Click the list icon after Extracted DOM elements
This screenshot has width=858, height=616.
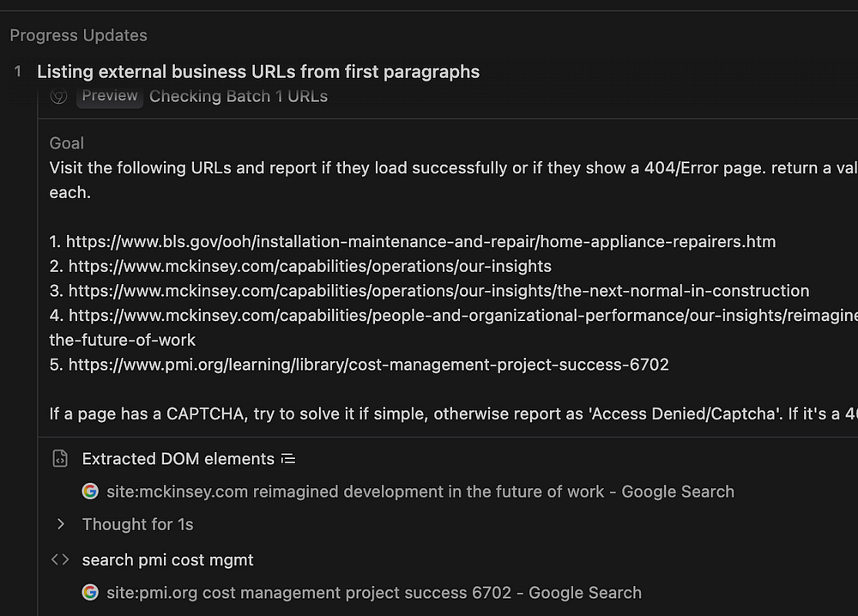click(x=288, y=459)
